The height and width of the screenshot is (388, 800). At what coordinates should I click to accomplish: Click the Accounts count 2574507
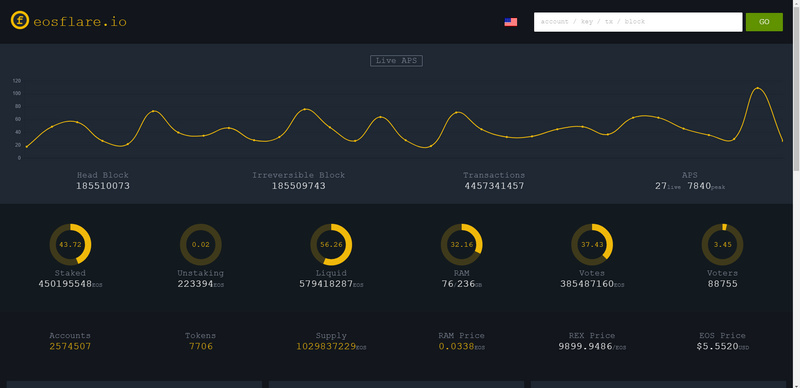(x=70, y=347)
